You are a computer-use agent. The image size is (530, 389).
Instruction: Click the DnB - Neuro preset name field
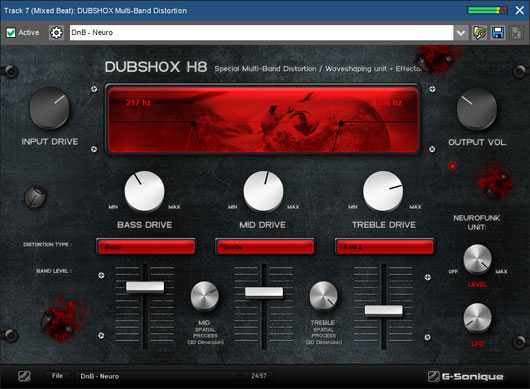(x=261, y=33)
